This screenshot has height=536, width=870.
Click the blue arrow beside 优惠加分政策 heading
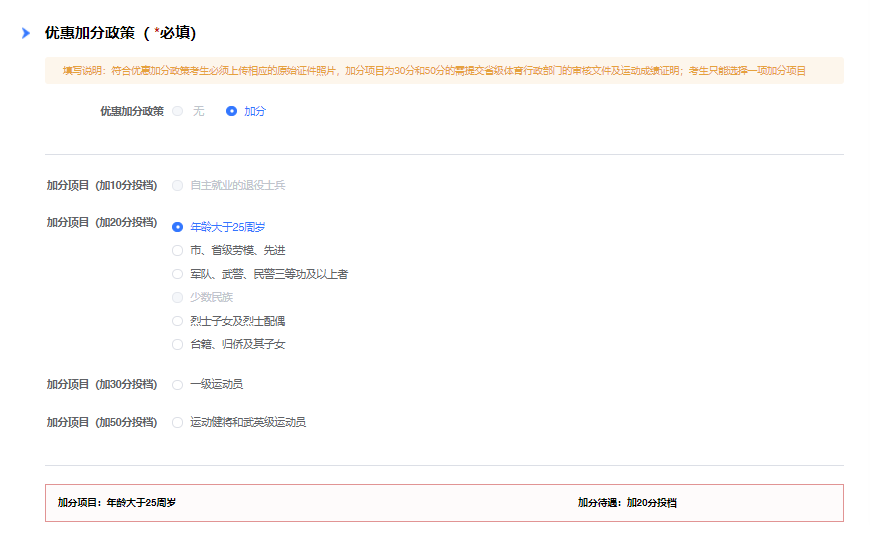26,33
